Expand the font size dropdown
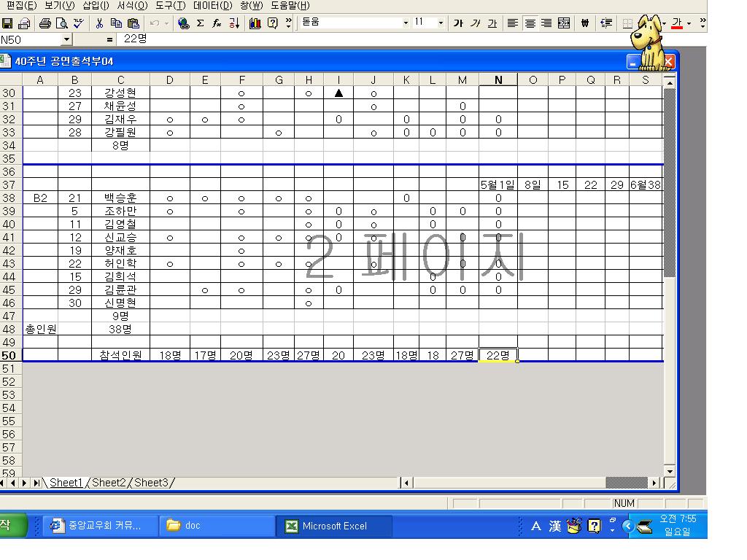Image resolution: width=747 pixels, height=560 pixels. tap(441, 23)
